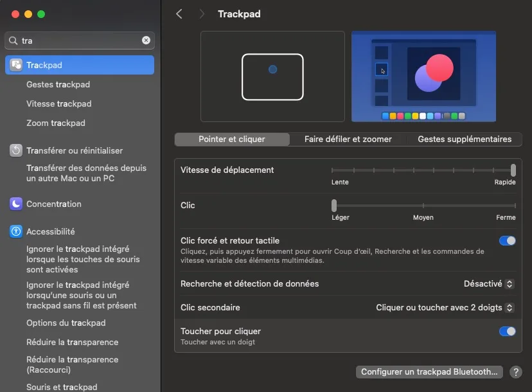The image size is (532, 392).
Task: Clear search field with the X icon
Action: pos(146,40)
